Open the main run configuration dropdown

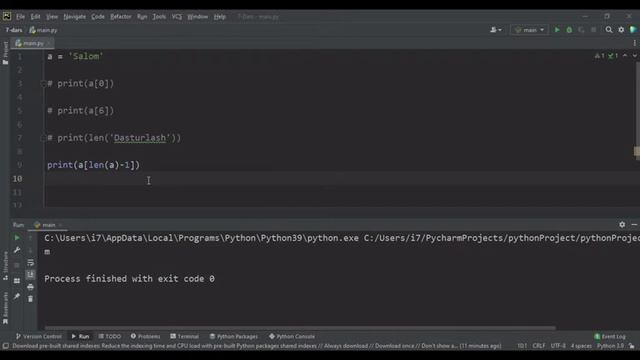click(529, 30)
